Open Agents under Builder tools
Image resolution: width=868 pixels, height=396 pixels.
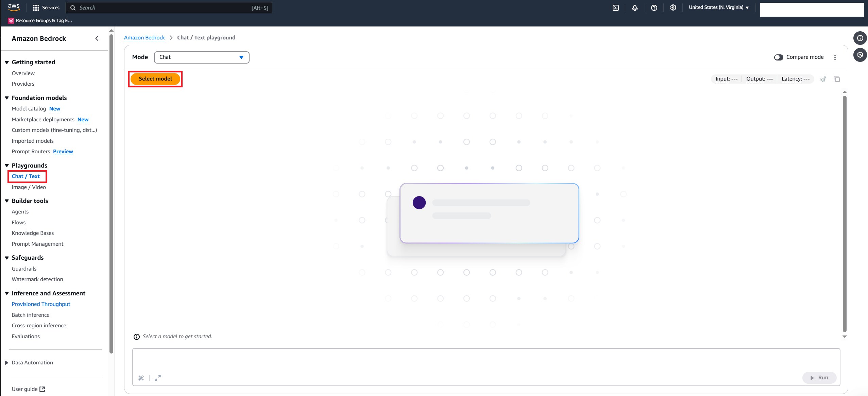click(x=20, y=211)
